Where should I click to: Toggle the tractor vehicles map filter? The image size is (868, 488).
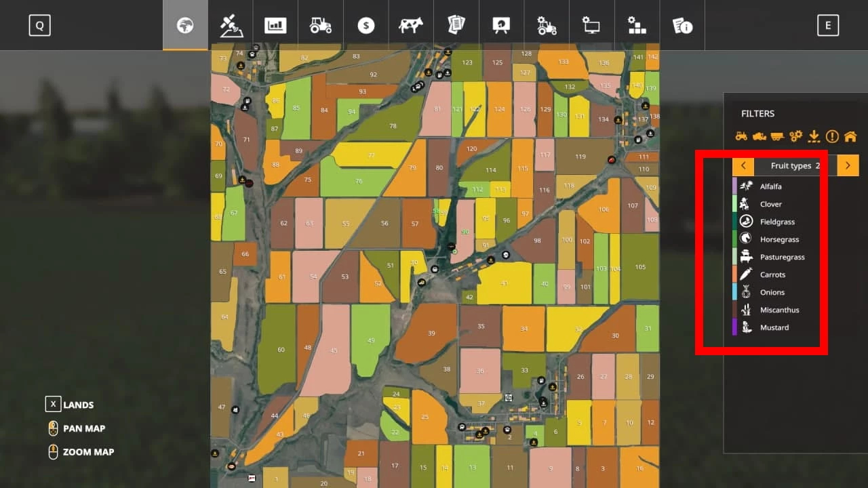click(x=741, y=136)
